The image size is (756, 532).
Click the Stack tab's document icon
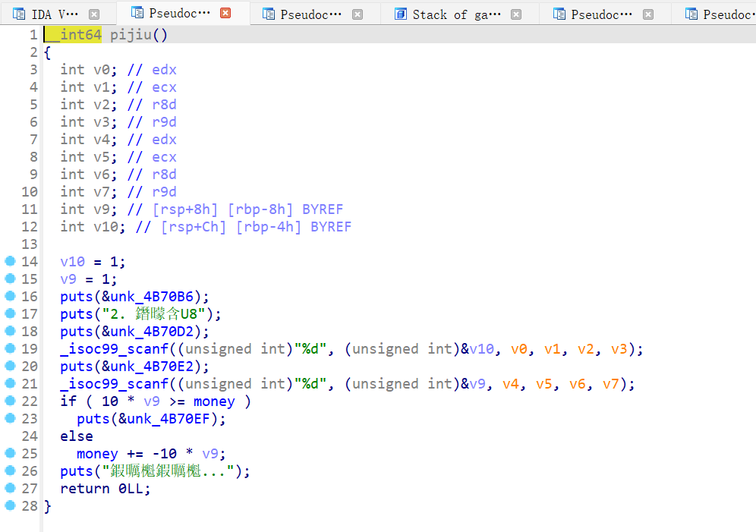click(x=401, y=14)
